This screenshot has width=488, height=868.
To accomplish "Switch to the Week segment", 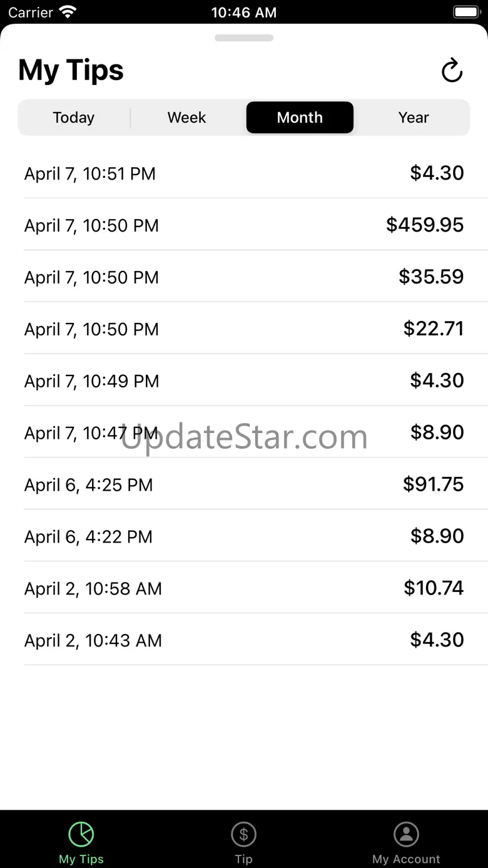I will [x=186, y=118].
